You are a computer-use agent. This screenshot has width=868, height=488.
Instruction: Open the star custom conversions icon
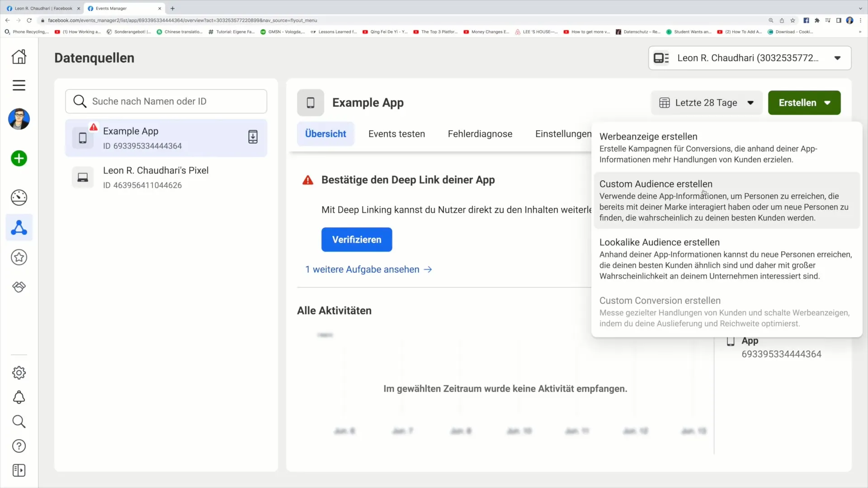(19, 258)
